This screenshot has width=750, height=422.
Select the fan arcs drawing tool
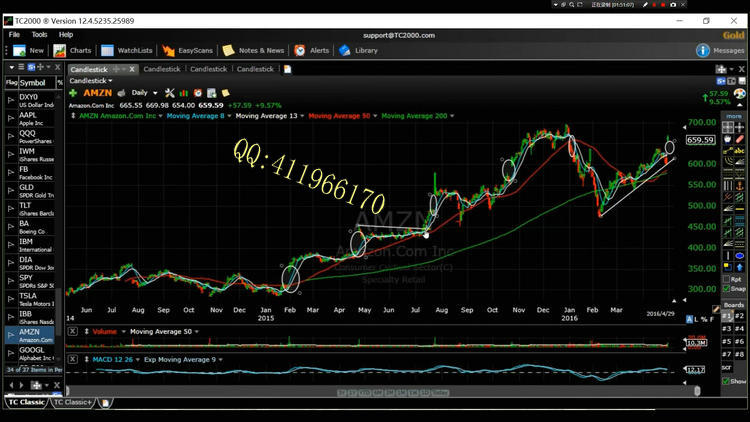[x=728, y=162]
